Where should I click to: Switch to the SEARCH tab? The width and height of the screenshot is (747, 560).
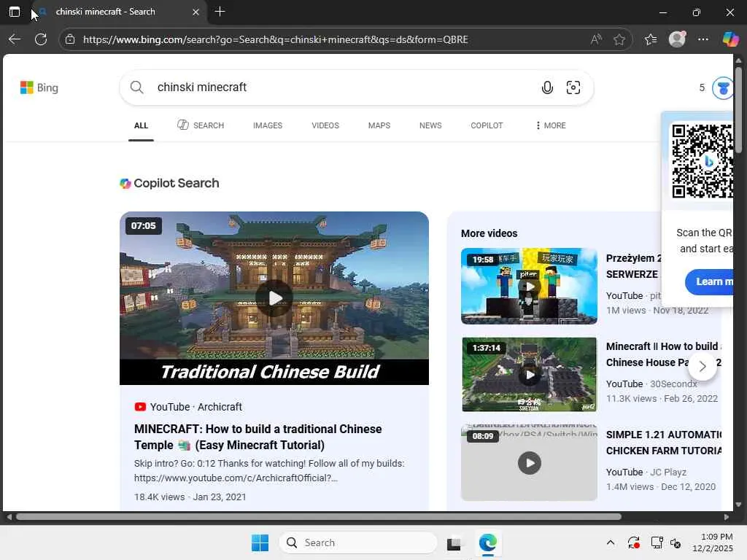[201, 125]
